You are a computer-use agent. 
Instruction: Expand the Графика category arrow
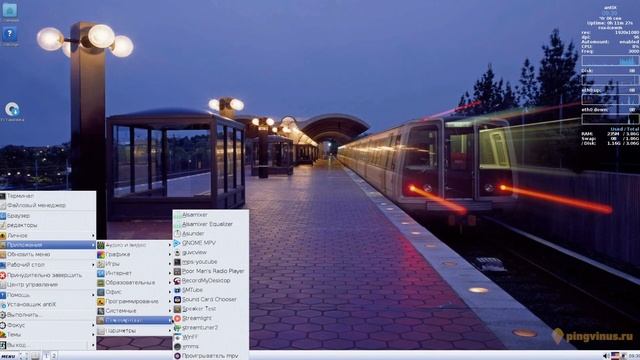click(170, 254)
